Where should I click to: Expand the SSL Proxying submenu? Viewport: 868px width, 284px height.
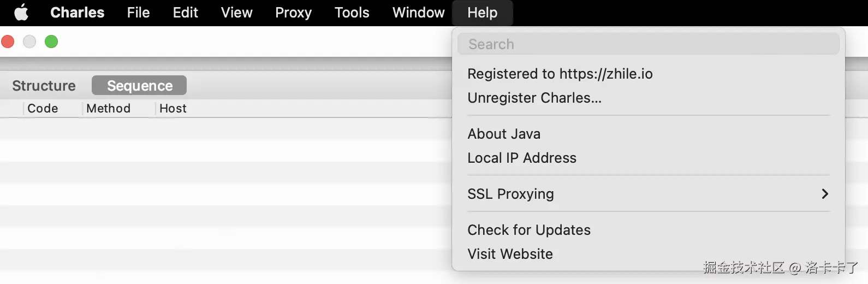pos(649,194)
